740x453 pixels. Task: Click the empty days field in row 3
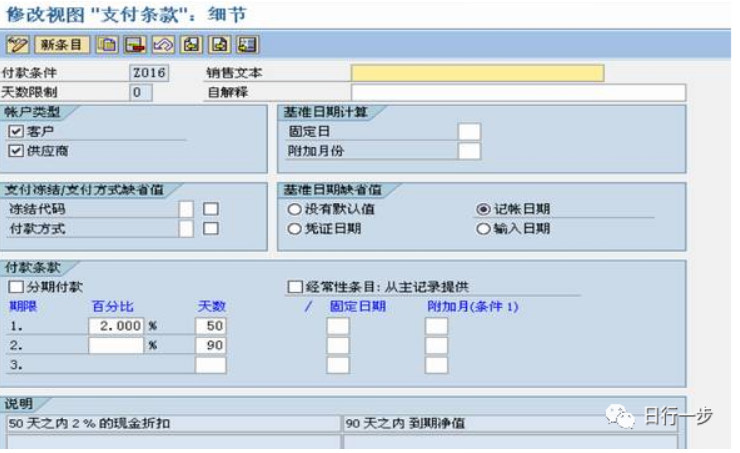210,365
